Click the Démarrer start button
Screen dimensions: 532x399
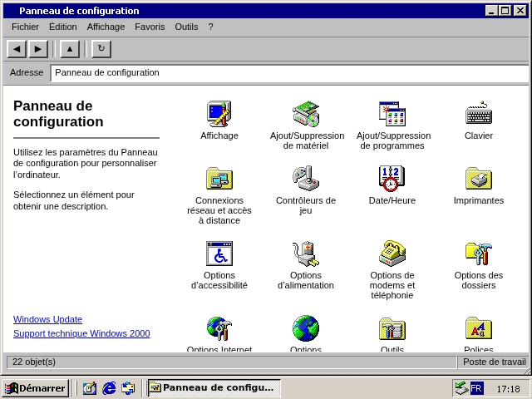click(x=35, y=388)
